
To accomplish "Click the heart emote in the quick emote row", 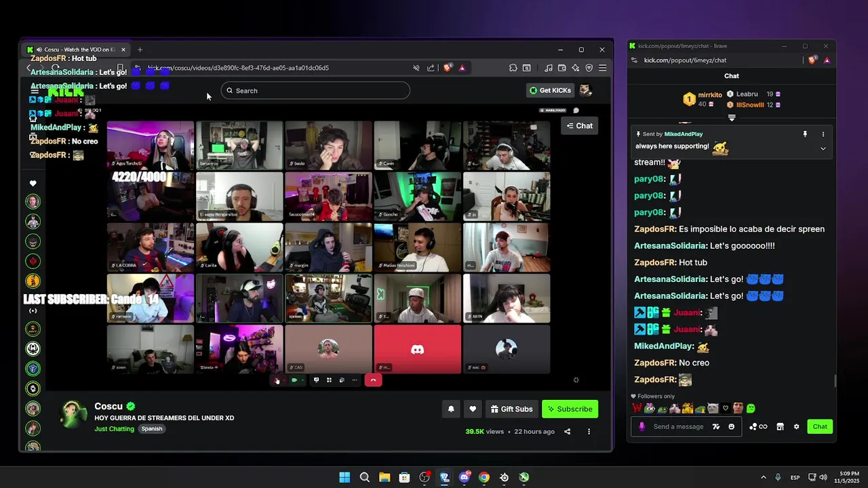I will pos(726,408).
